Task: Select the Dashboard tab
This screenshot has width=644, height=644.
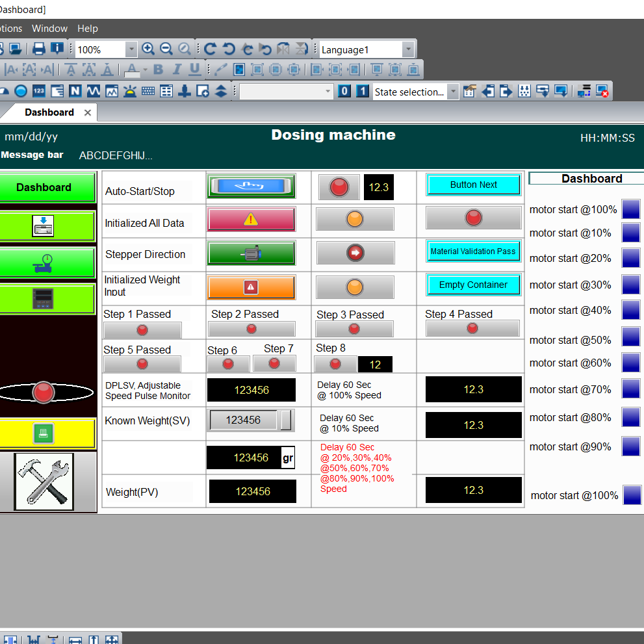Action: point(49,112)
